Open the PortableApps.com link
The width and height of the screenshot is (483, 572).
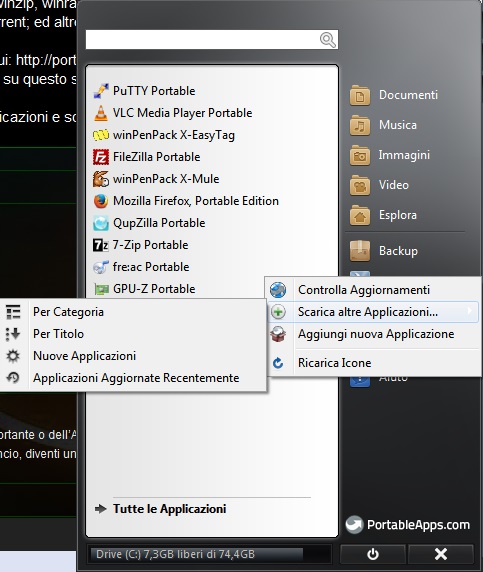tap(408, 525)
